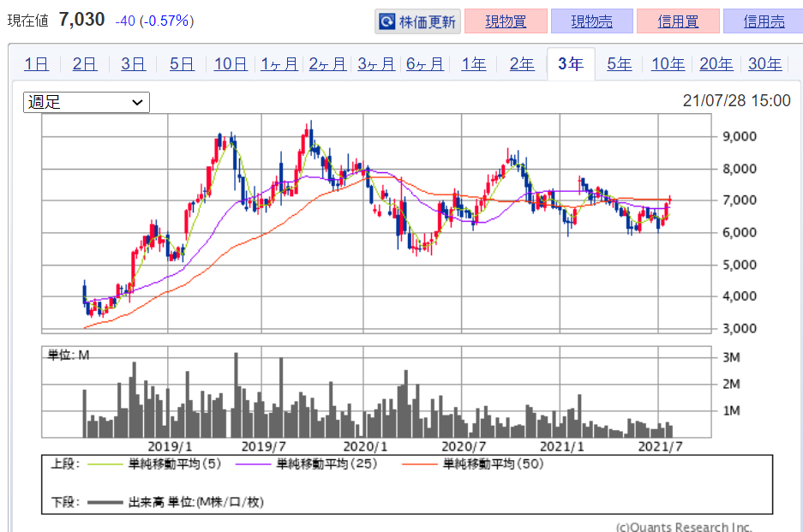Show the 2年 chart
803x532 pixels.
point(522,64)
